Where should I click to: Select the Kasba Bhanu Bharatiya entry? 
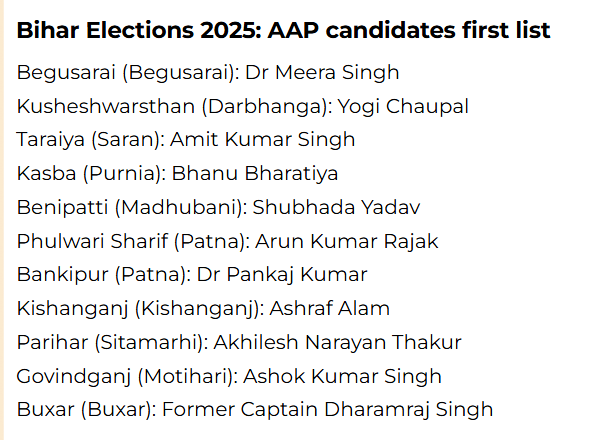click(x=177, y=174)
